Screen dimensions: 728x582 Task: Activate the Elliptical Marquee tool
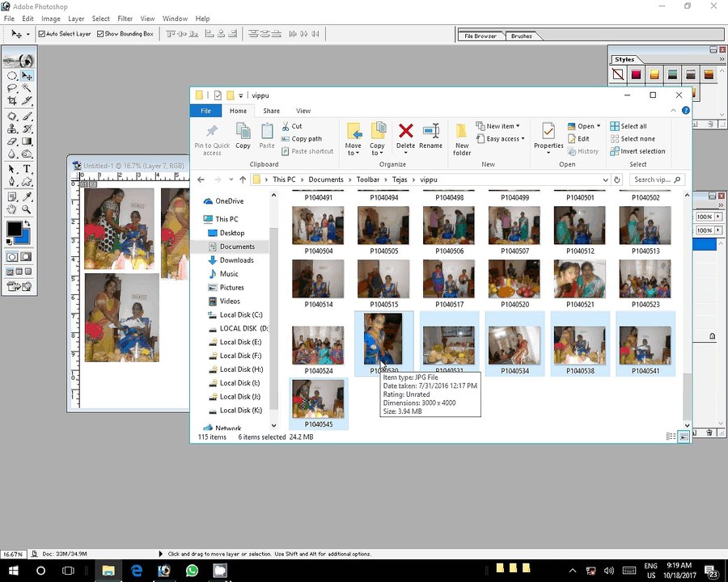click(x=12, y=76)
